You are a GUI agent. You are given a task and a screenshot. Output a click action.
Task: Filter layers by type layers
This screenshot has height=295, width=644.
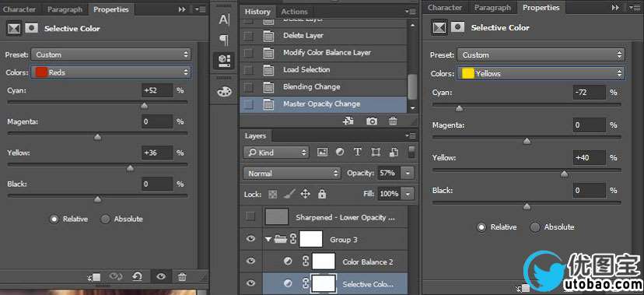coord(357,152)
